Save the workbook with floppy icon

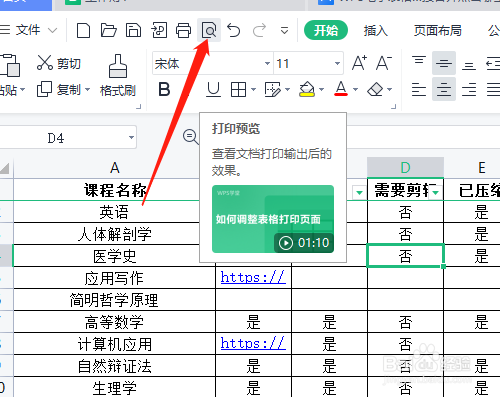(x=133, y=30)
